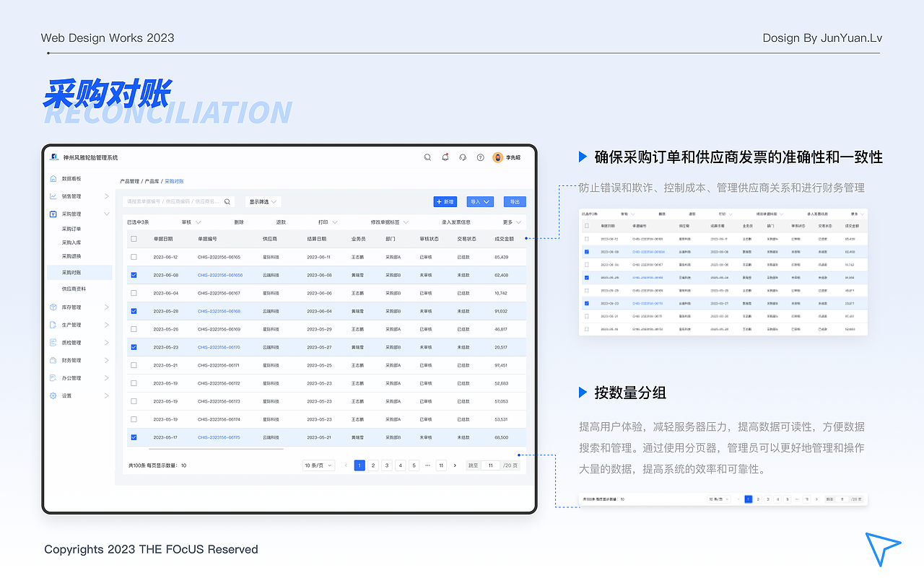
Task: Check the row dated 2023-05-21
Action: click(x=134, y=365)
